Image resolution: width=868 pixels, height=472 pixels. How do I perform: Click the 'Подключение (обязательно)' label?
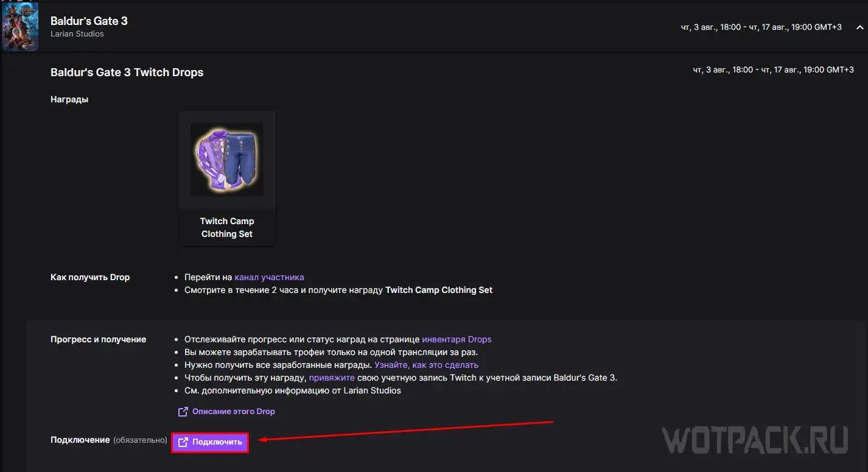[109, 440]
